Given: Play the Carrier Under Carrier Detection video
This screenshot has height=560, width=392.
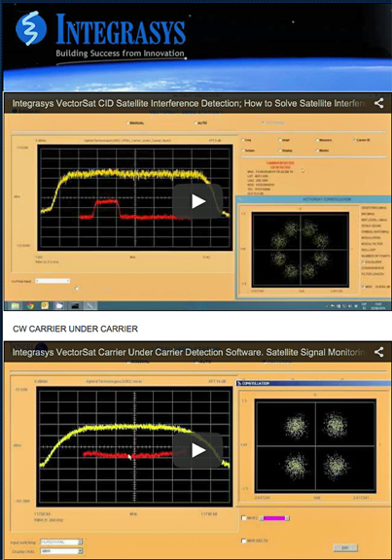Looking at the screenshot, I should (197, 450).
